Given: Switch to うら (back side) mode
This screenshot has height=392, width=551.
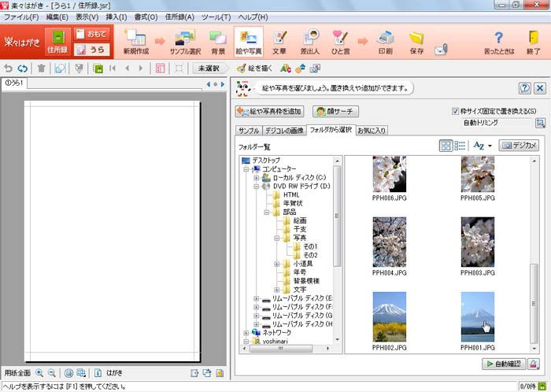Looking at the screenshot, I should [x=92, y=50].
